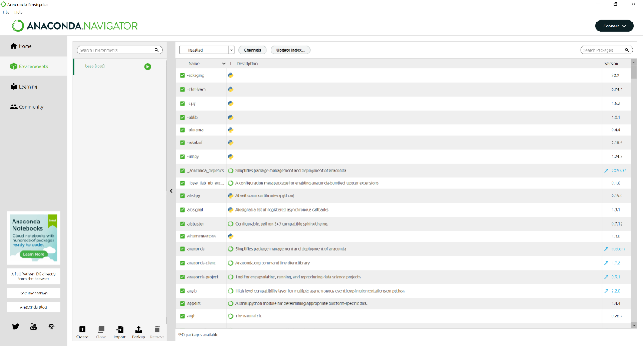
Task: Click the Search Environments magnifier icon
Action: pos(156,50)
